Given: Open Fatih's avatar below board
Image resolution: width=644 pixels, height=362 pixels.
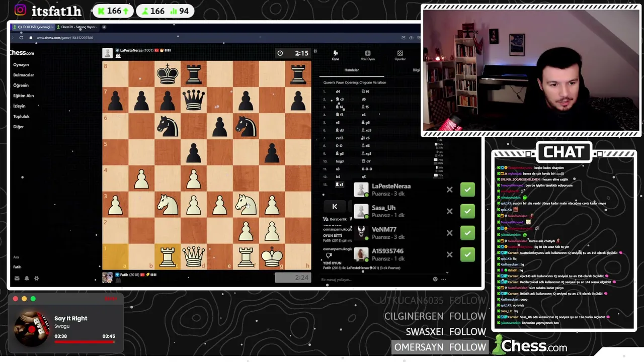Looking at the screenshot, I should pyautogui.click(x=107, y=277).
